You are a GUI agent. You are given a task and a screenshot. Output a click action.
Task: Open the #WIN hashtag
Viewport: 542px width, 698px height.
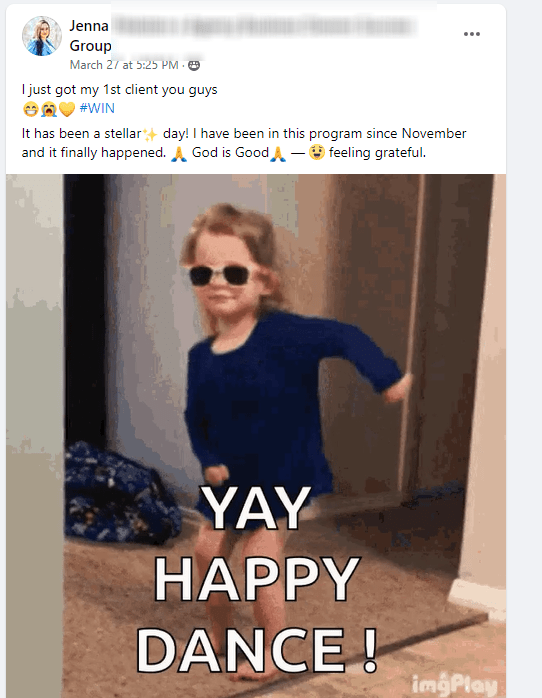(97, 108)
